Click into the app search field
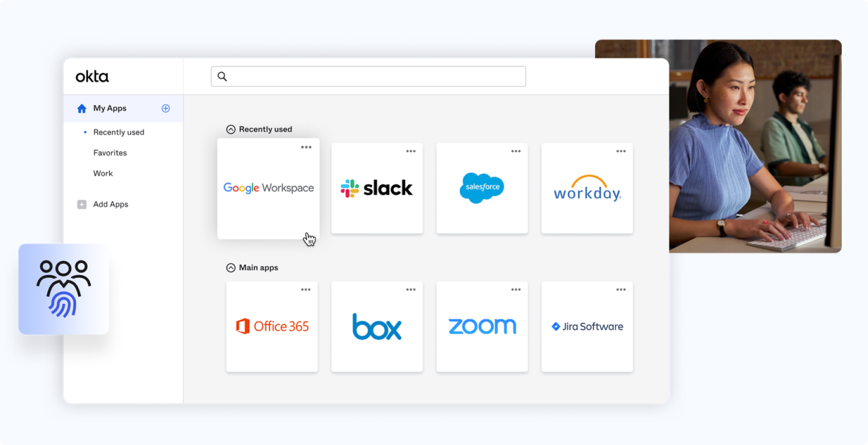This screenshot has width=868, height=445. point(369,76)
